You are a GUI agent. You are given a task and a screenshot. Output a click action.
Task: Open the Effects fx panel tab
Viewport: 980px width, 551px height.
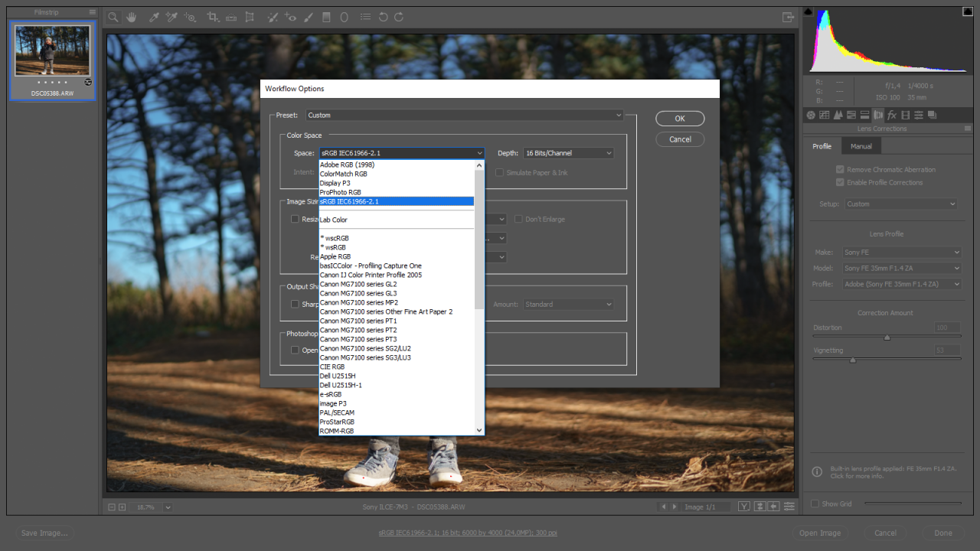point(892,115)
